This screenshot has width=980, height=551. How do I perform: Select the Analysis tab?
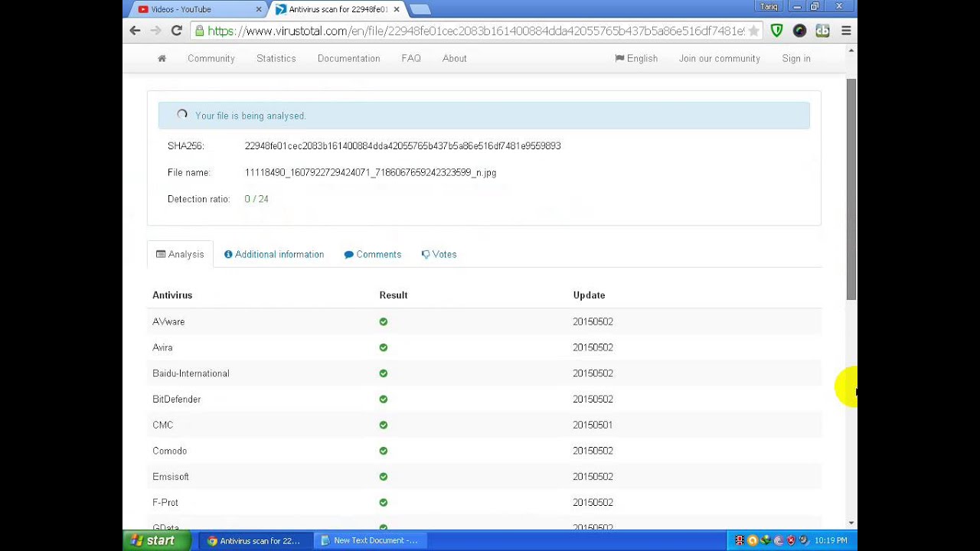click(180, 254)
